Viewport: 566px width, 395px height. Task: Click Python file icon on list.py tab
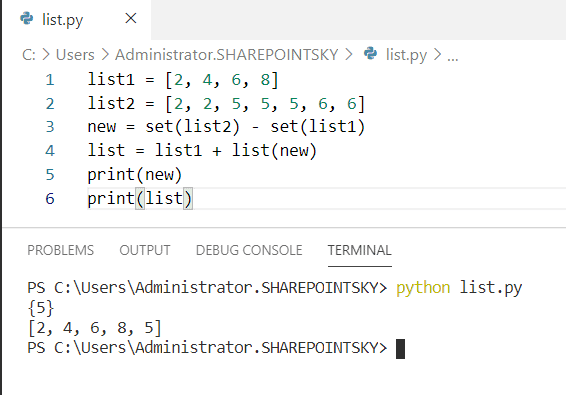(x=26, y=18)
